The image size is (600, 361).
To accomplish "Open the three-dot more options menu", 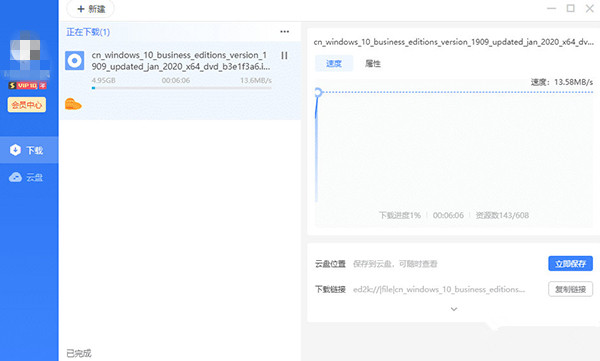I will 285,32.
